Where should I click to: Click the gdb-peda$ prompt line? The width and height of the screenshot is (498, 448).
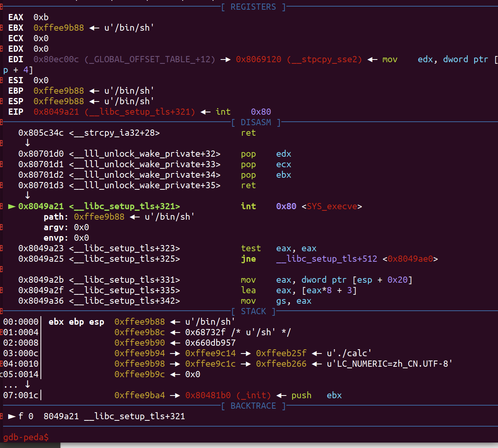[26, 437]
